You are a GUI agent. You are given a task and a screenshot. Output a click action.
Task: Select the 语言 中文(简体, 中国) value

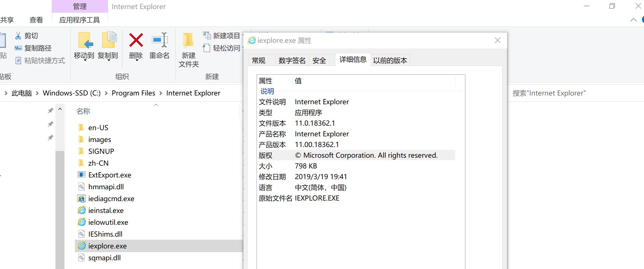321,188
